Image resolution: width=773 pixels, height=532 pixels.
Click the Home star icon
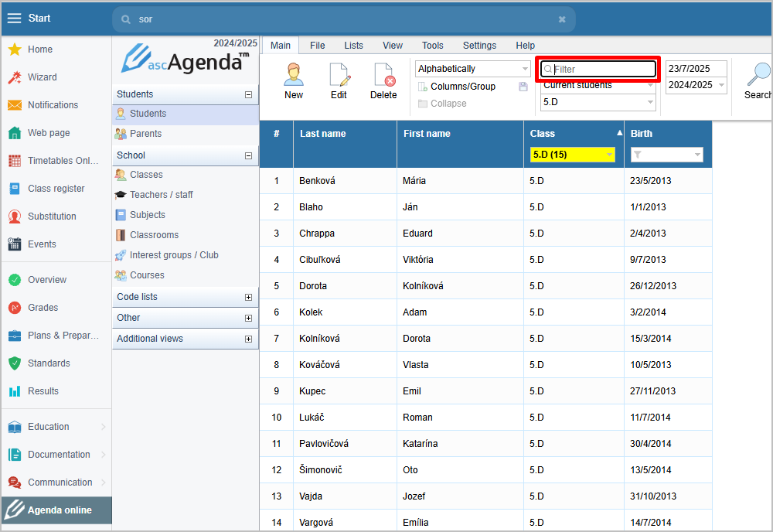pyautogui.click(x=15, y=49)
